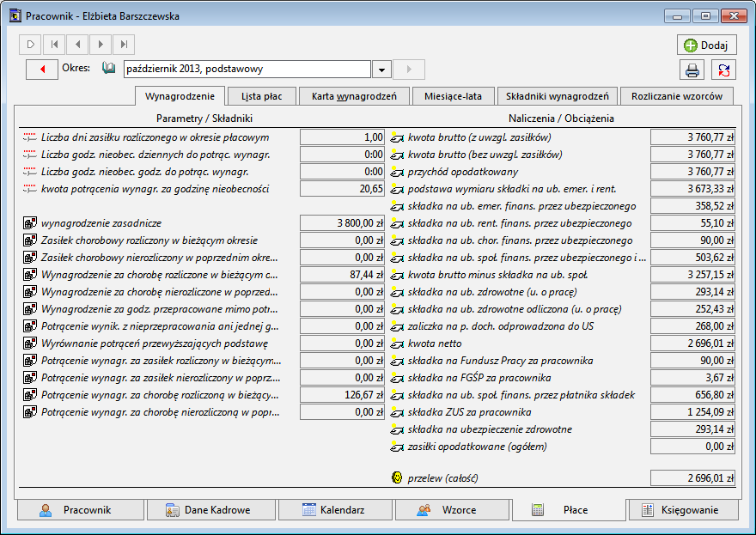Click value 1 254,09 zł składka ZUS

692,412
